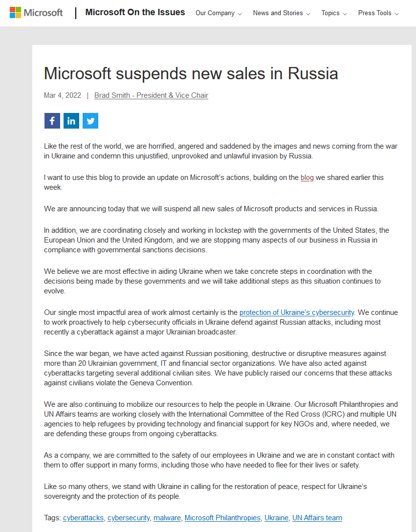Select the cyberattacks tag
This screenshot has width=416, height=532.
(x=84, y=518)
